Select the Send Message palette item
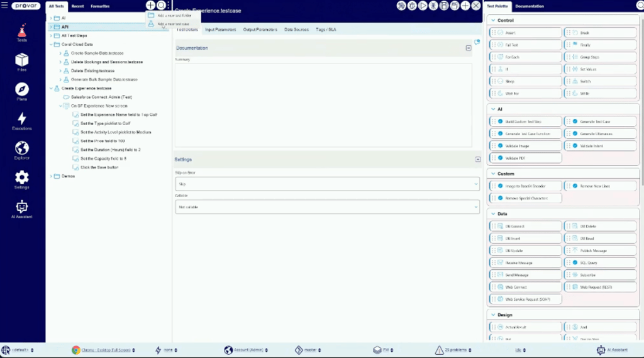The width and height of the screenshot is (644, 358). click(525, 274)
